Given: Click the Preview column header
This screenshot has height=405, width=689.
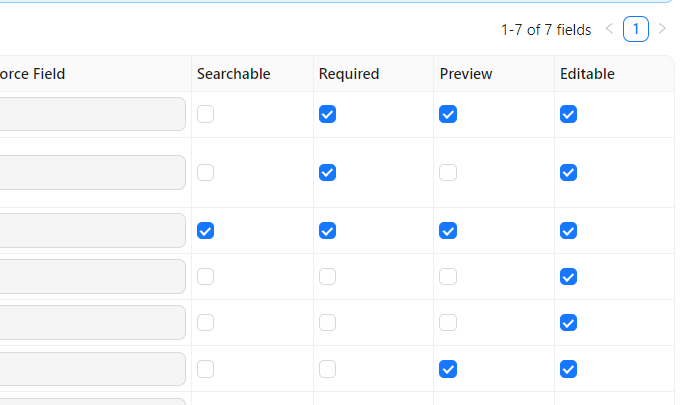Looking at the screenshot, I should click(465, 74).
